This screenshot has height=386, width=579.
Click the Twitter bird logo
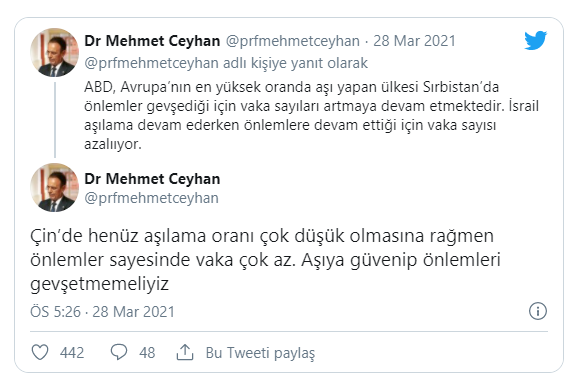tap(535, 41)
